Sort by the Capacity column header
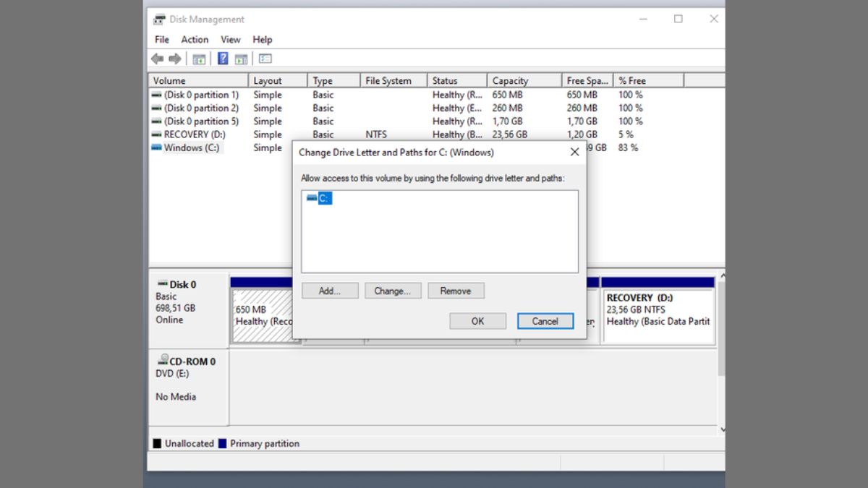The image size is (868, 488). coord(524,80)
